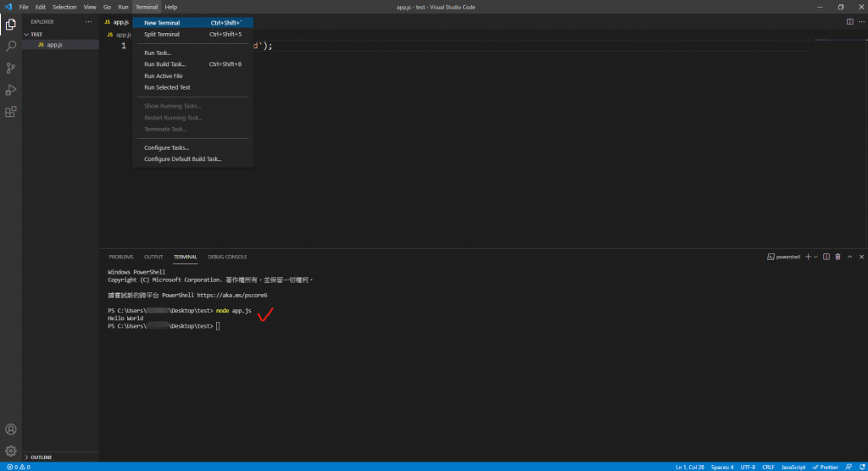Click Ln 1, Col 28 status entry
Image resolution: width=868 pixels, height=471 pixels.
690,467
